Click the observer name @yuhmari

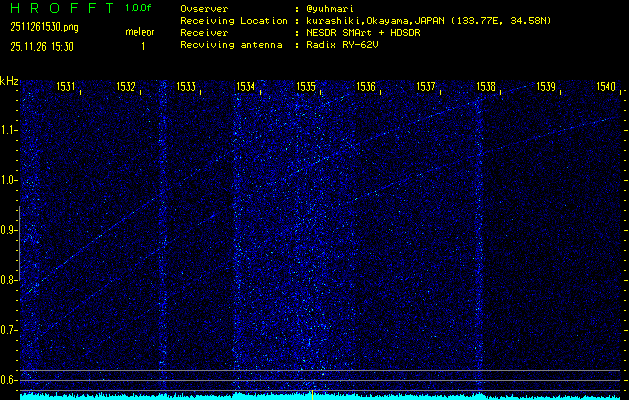[x=330, y=9]
